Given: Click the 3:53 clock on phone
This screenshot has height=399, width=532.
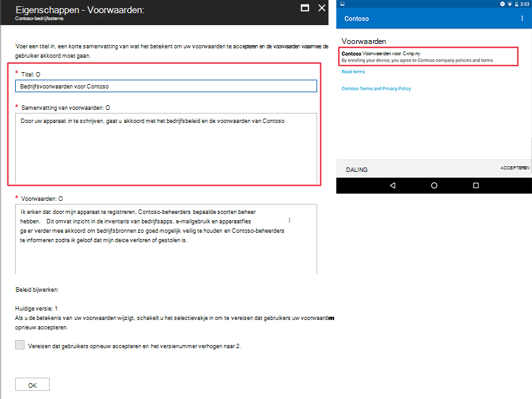Looking at the screenshot, I should [x=524, y=4].
